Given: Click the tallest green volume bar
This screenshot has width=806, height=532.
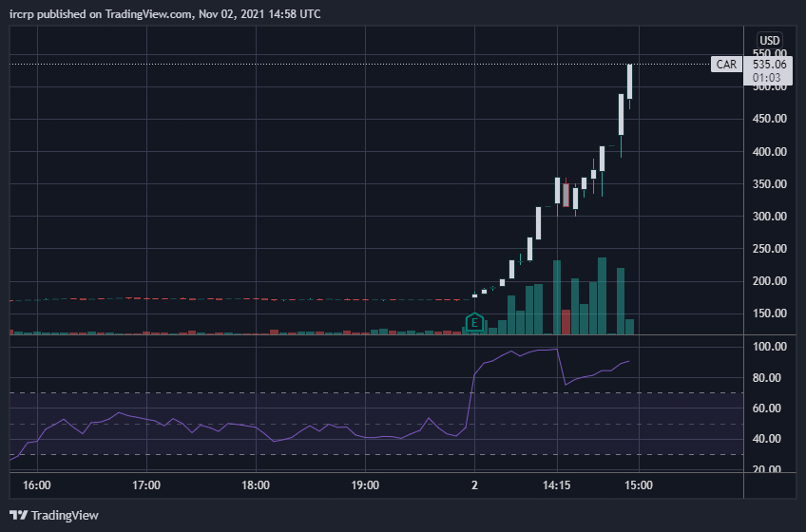Looking at the screenshot, I should click(x=602, y=296).
